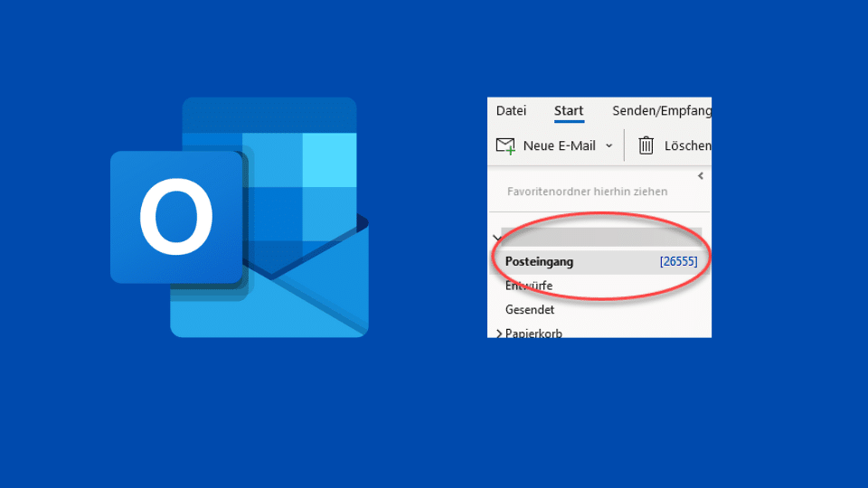Open the Neue E-Mail dropdown arrow
This screenshot has height=488, width=868.
[x=609, y=145]
